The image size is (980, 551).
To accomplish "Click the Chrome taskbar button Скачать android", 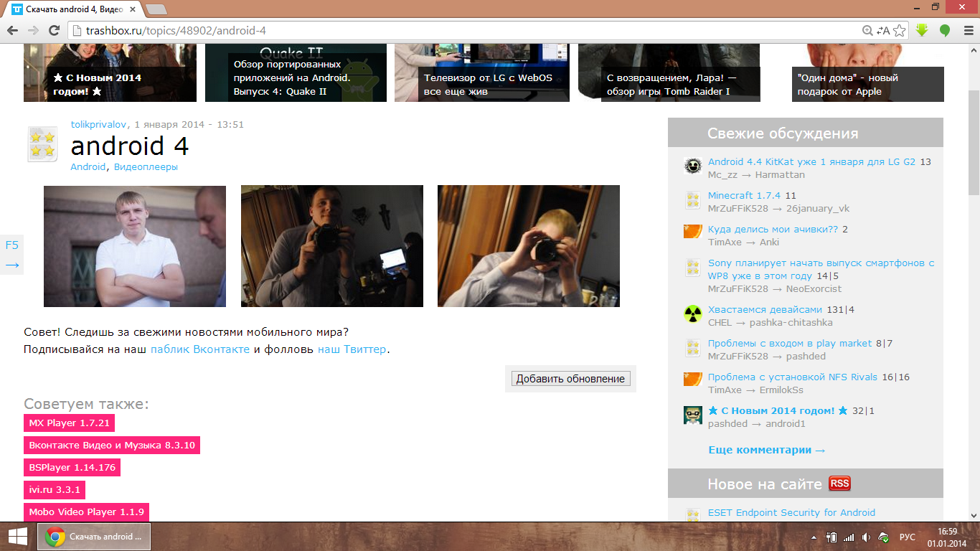I will tap(94, 537).
